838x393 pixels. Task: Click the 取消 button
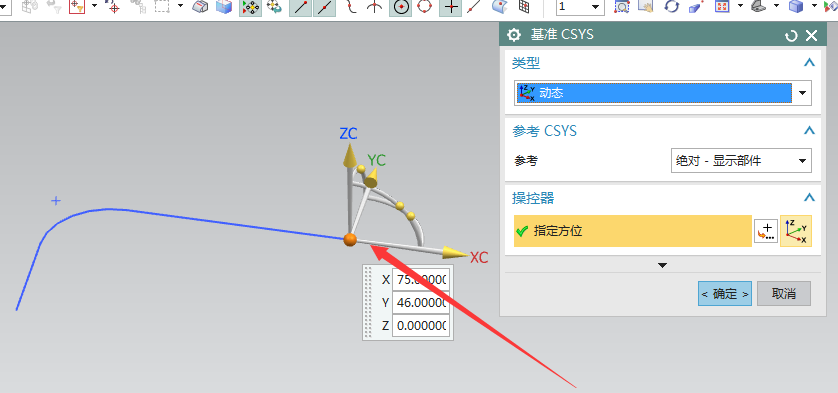784,294
